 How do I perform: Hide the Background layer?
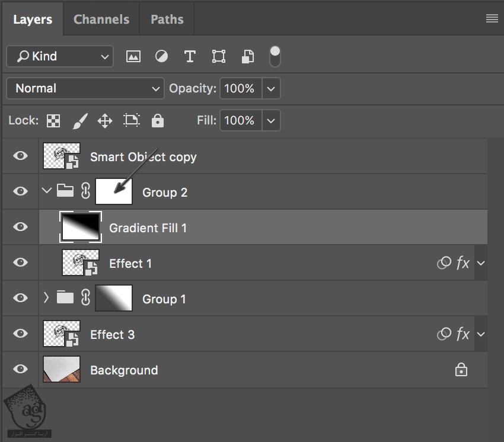coord(21,369)
